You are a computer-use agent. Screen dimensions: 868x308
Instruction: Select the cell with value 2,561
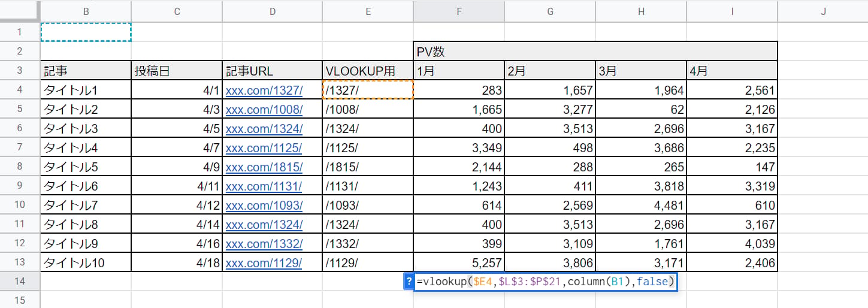pos(732,89)
